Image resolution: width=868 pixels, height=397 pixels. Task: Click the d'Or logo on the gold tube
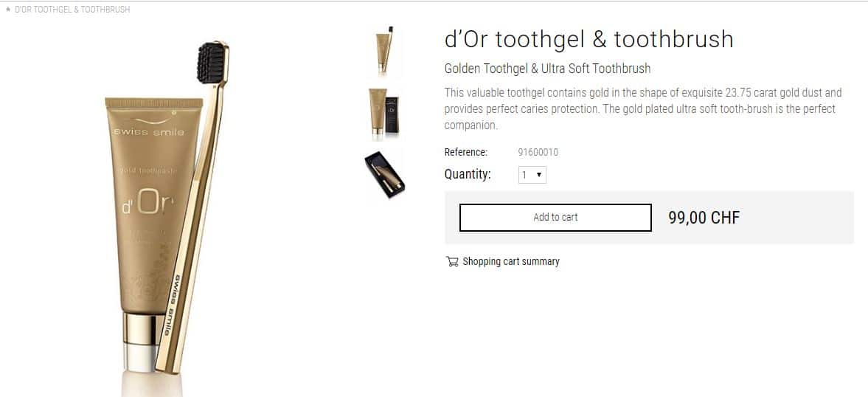(x=147, y=204)
